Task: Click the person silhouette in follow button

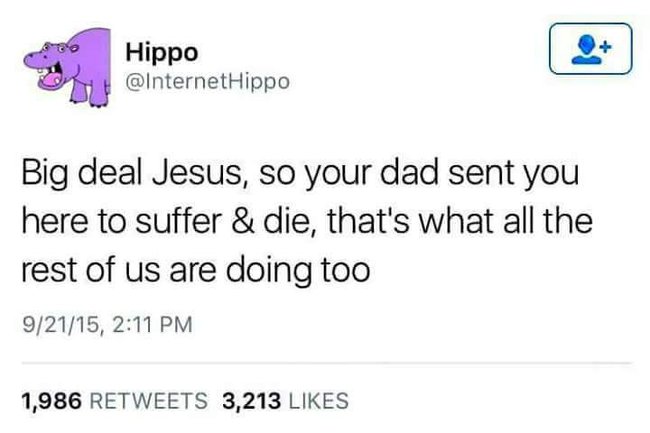Action: tap(586, 50)
